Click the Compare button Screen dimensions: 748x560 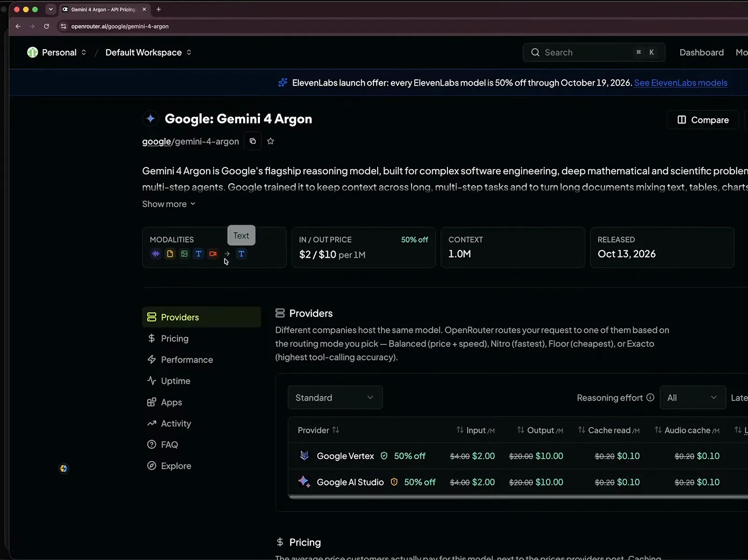pyautogui.click(x=703, y=120)
